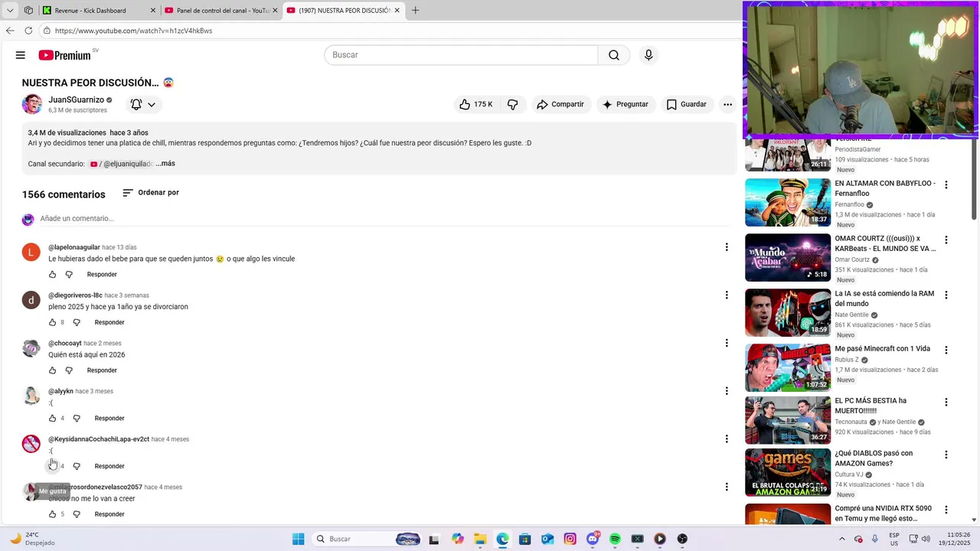Open the JuanSGuarnizo channel name link
Screen dimensions: 980x551
coord(76,99)
